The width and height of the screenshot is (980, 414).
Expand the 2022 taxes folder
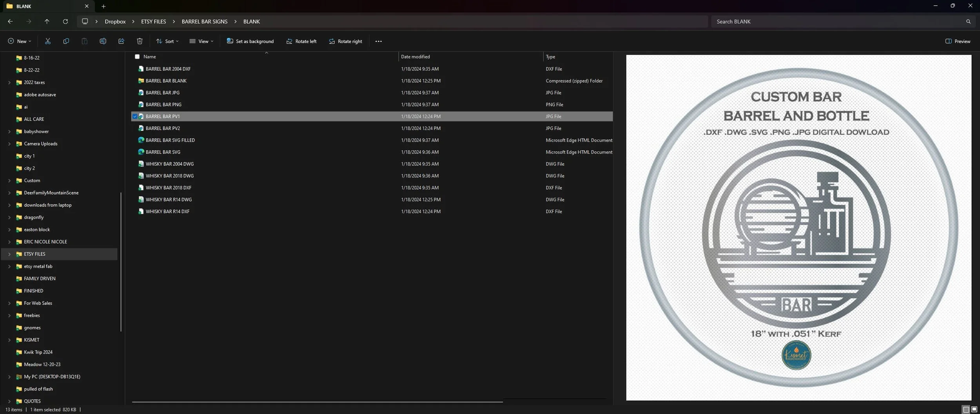point(9,82)
